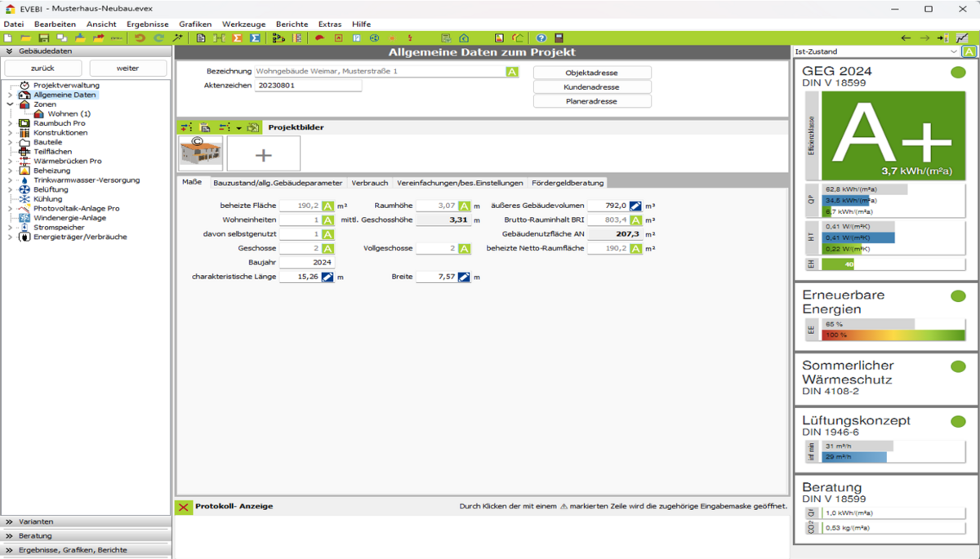Click the red cap toolbar icon

click(x=320, y=38)
